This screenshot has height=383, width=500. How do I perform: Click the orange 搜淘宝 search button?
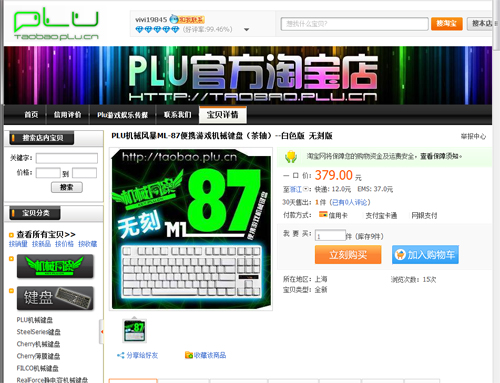(447, 24)
